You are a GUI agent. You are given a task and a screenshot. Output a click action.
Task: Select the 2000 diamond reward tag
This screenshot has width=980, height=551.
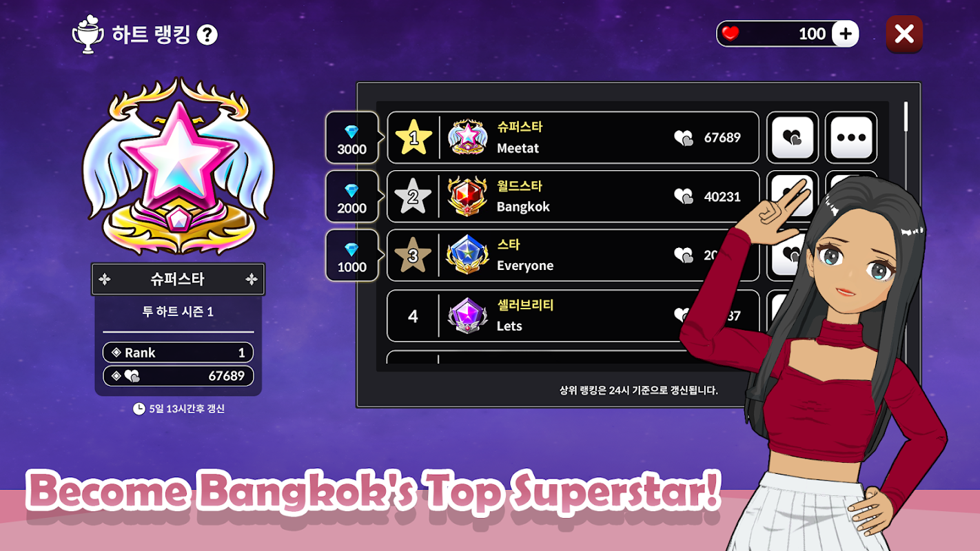[352, 197]
